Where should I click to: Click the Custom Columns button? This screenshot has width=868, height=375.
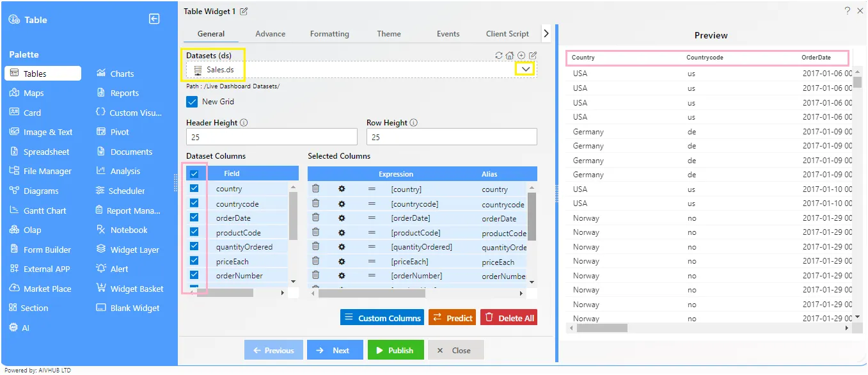(382, 317)
